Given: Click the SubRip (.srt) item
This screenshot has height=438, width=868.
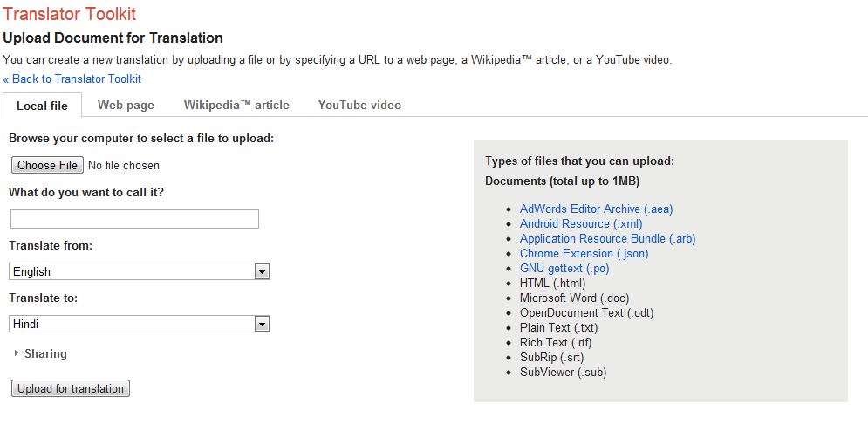Looking at the screenshot, I should tap(551, 358).
